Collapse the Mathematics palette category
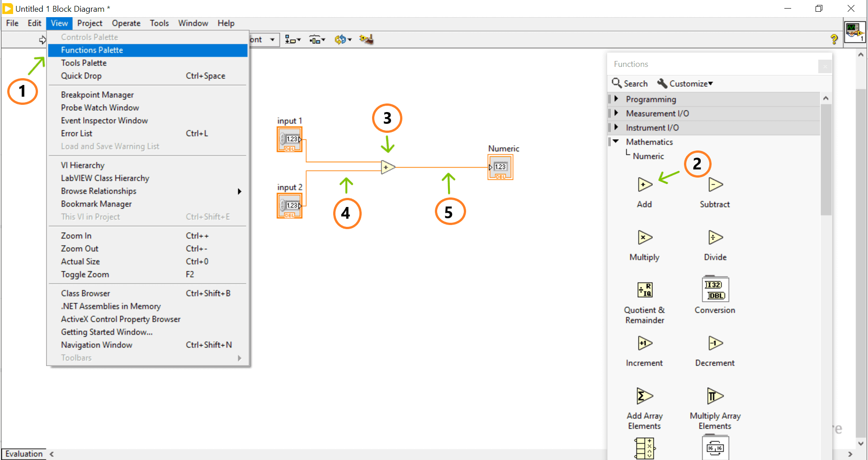 616,142
